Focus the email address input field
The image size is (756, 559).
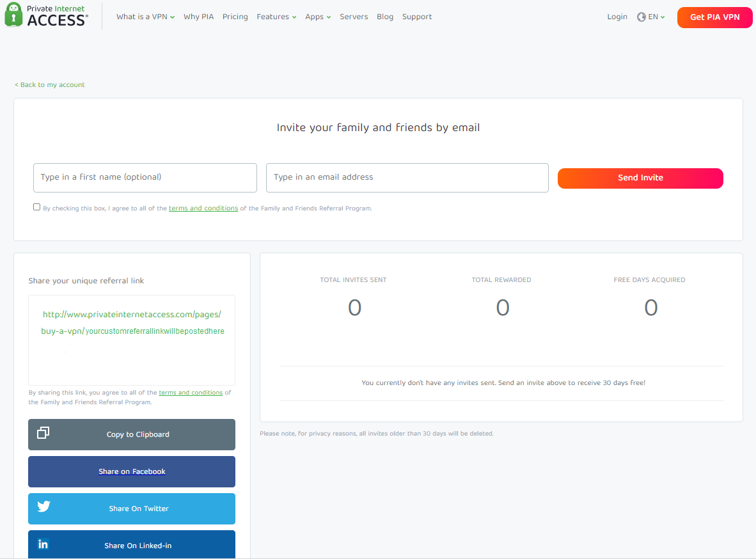point(407,178)
